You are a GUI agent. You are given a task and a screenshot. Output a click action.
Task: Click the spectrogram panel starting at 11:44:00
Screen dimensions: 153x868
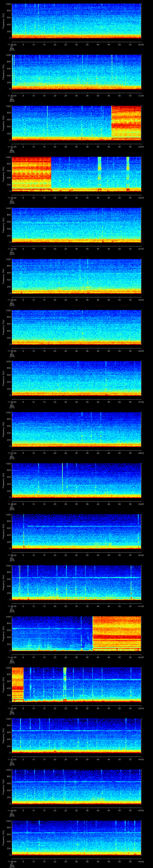tap(77, 786)
